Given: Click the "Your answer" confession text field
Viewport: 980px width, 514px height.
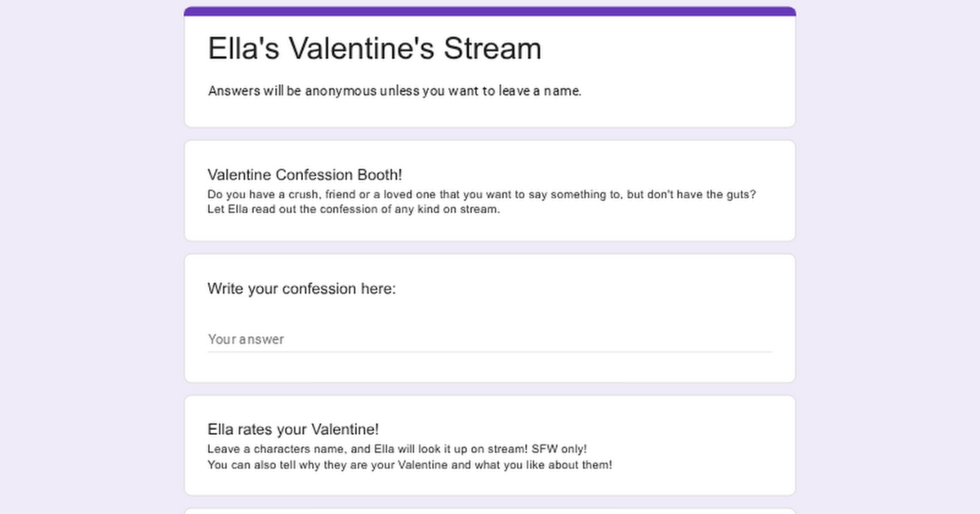Looking at the screenshot, I should pos(489,339).
